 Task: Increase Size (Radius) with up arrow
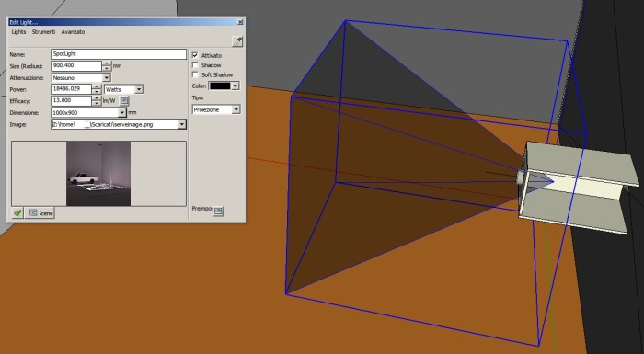[107, 63]
